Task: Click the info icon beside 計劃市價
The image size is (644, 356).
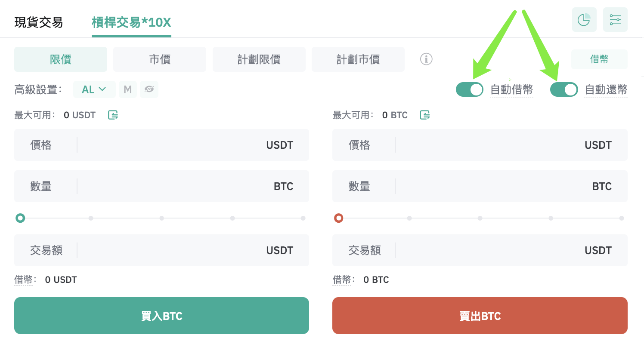Action: (426, 59)
